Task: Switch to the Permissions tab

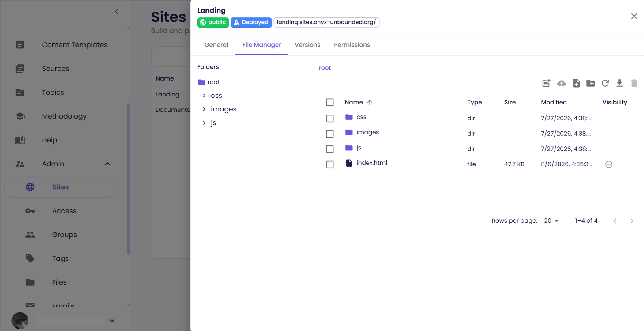Action: [x=352, y=45]
